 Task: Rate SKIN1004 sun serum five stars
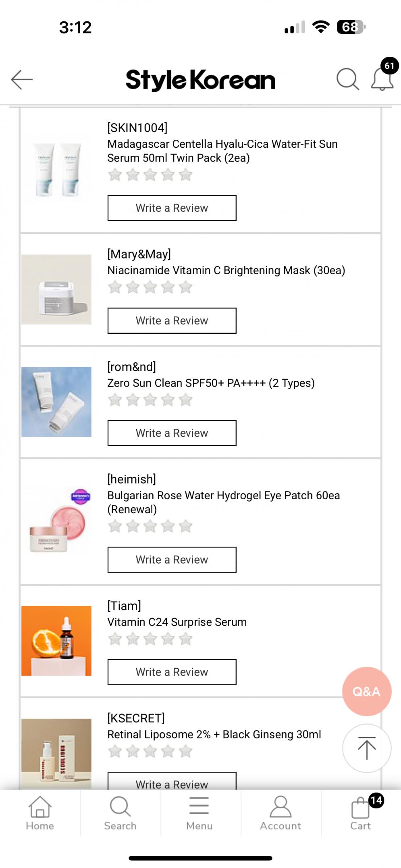coord(186,175)
